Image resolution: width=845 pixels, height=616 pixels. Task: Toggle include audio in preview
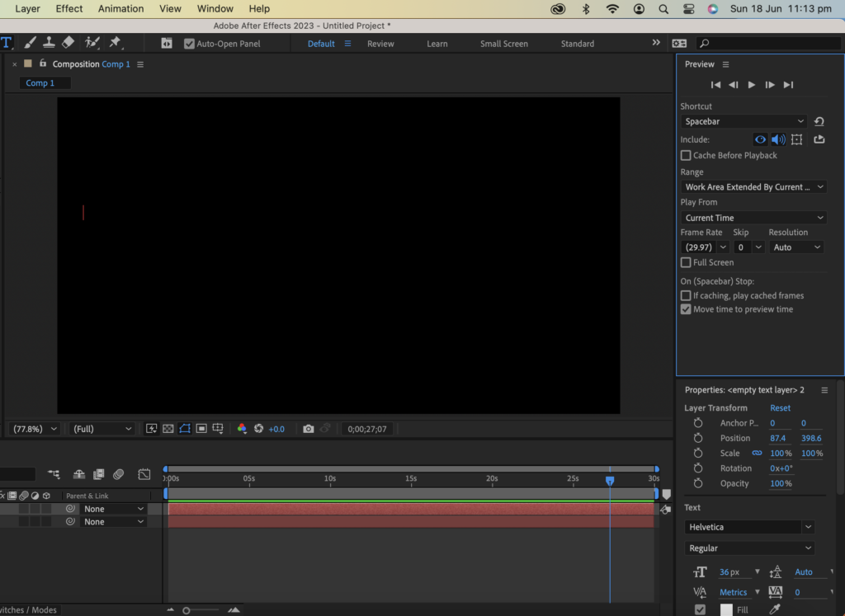click(x=778, y=139)
